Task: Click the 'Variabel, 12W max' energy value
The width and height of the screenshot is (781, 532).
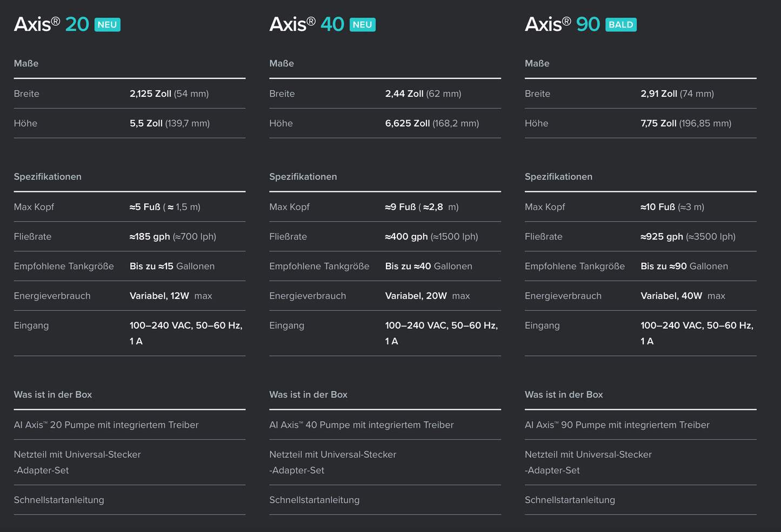Action: tap(170, 296)
